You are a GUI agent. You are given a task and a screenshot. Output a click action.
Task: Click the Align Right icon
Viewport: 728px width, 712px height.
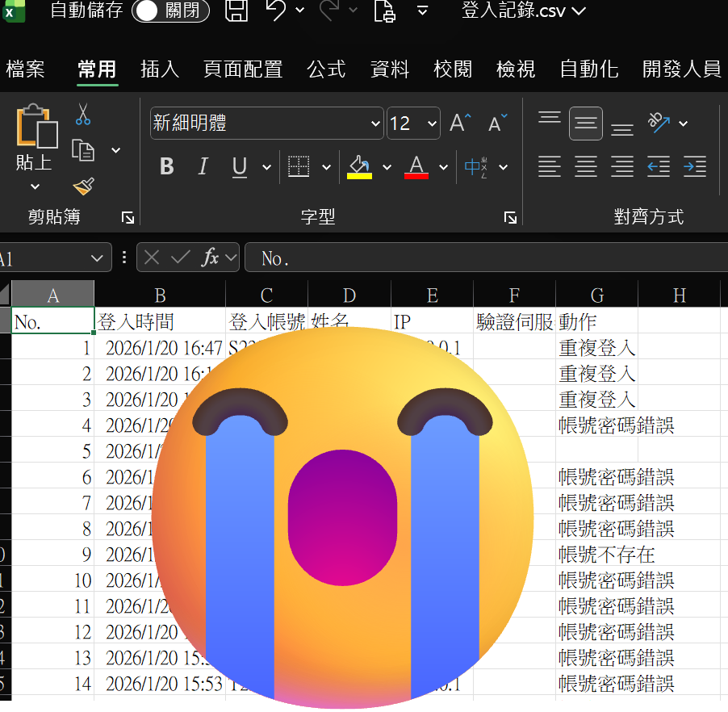click(x=622, y=166)
